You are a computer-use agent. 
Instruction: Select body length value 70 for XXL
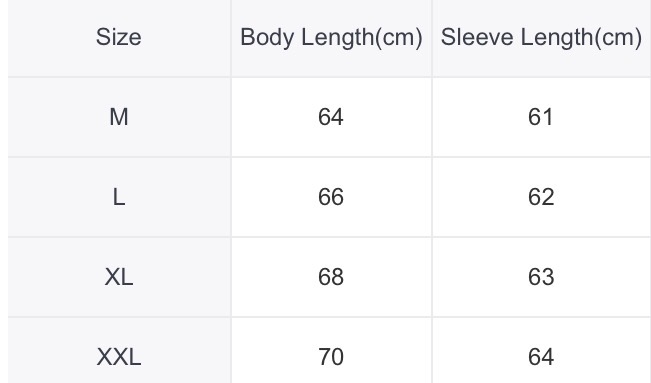pos(331,357)
